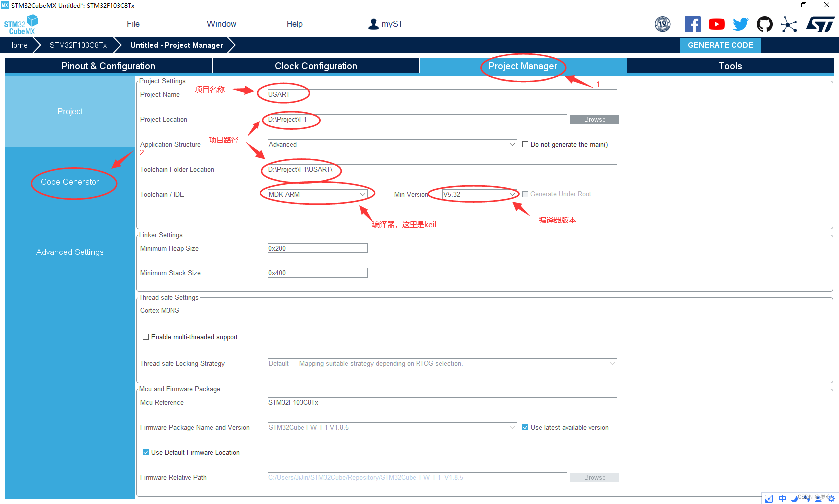Click the Project Location input field

tap(417, 119)
